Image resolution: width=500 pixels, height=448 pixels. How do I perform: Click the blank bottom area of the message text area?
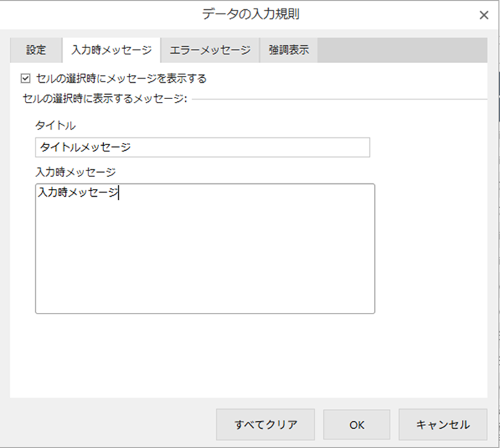(204, 294)
